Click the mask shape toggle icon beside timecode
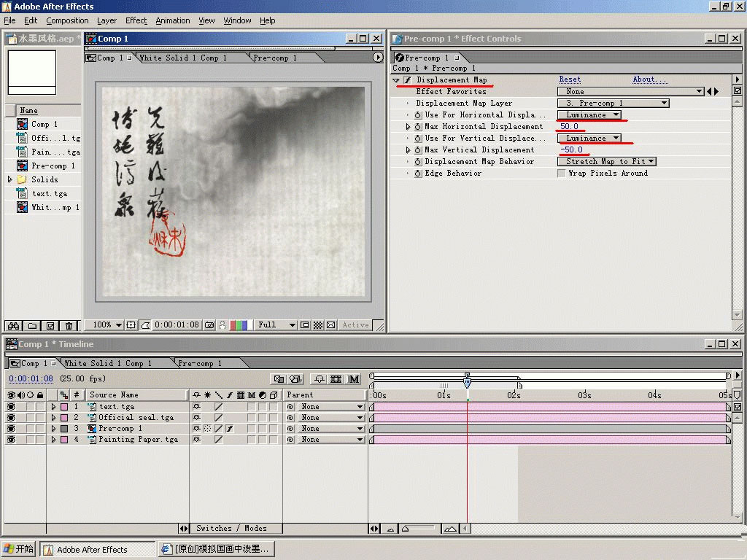Image resolution: width=747 pixels, height=560 pixels. click(x=145, y=325)
